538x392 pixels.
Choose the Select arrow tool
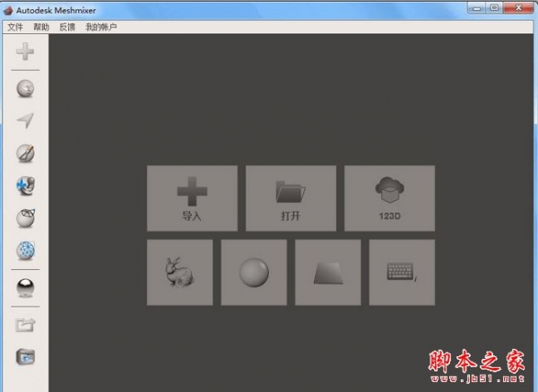(25, 120)
